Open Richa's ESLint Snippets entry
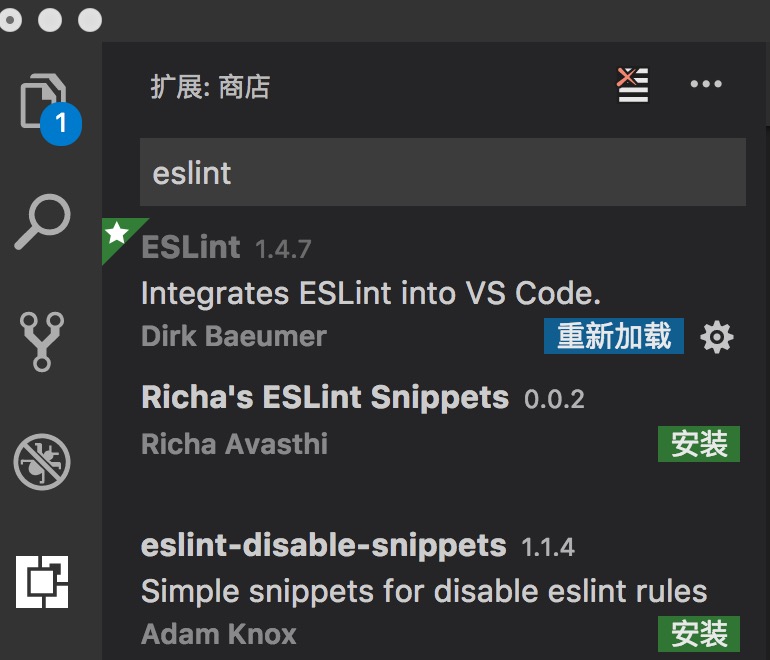Viewport: 770px width, 660px height. point(325,397)
